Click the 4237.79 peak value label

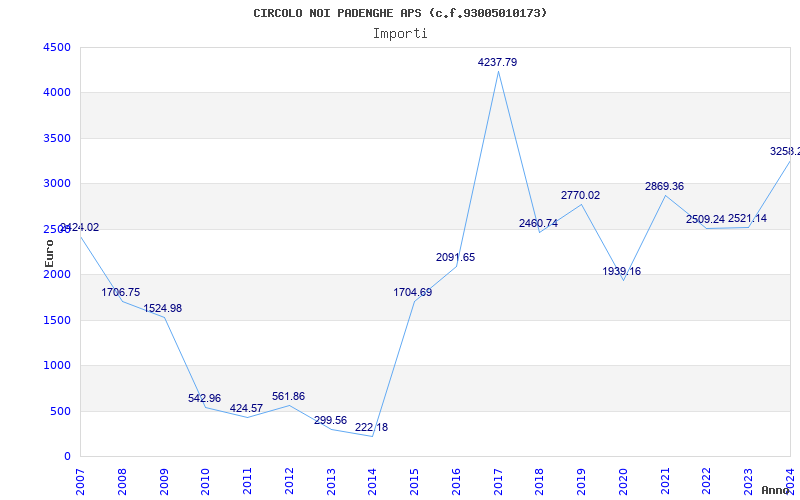[x=497, y=62]
